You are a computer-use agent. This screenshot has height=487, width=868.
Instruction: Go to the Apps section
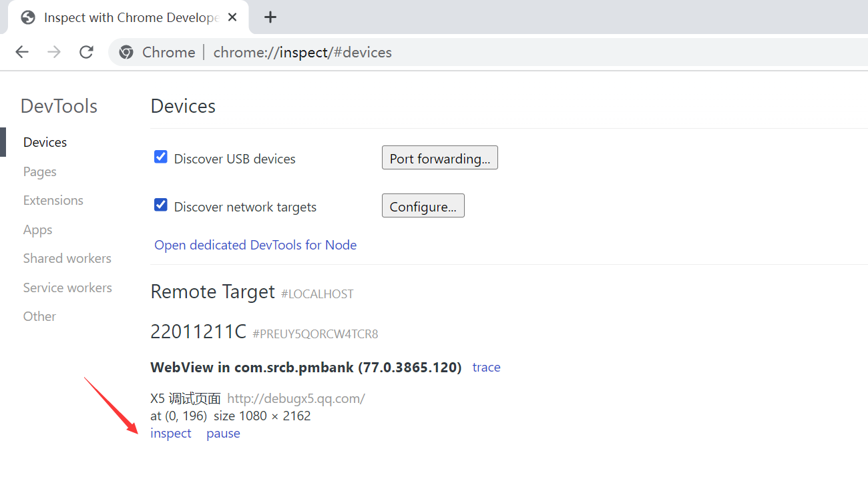tap(38, 229)
